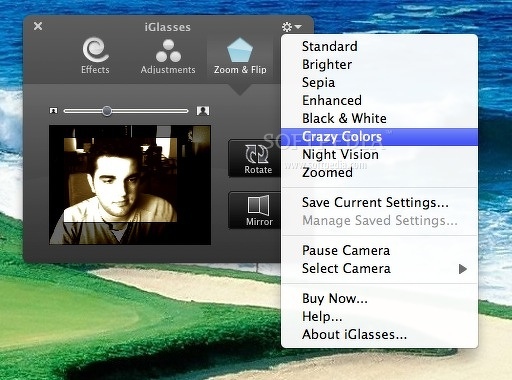Click Save Current Settings...

point(379,203)
